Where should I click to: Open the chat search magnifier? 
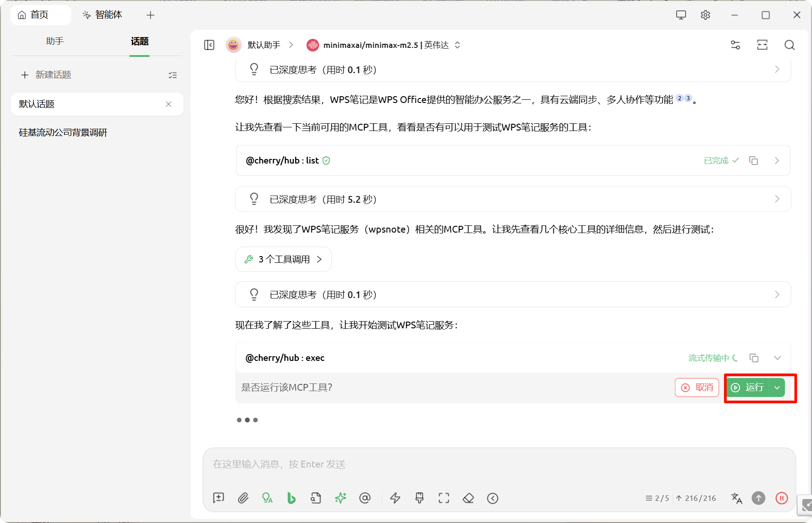click(x=789, y=45)
